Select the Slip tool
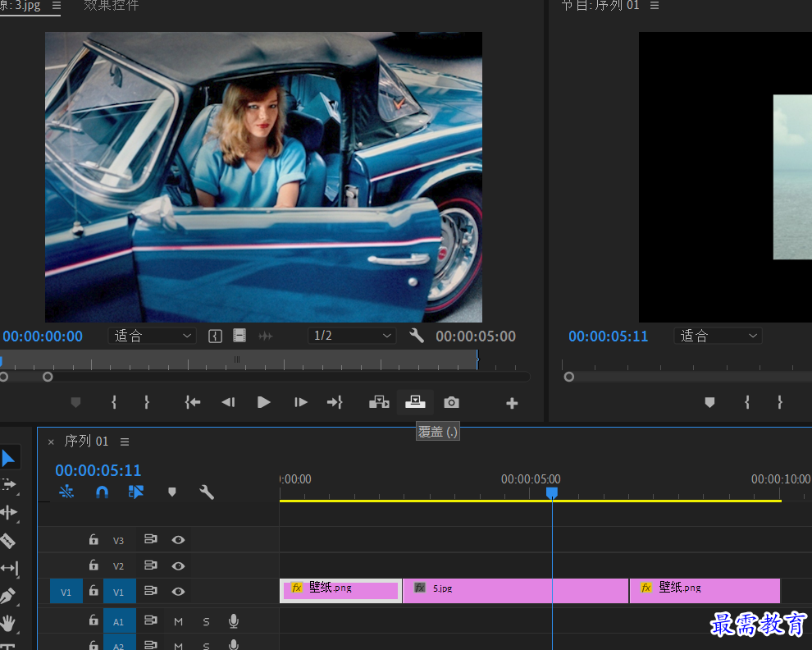812x650 pixels. (9, 568)
